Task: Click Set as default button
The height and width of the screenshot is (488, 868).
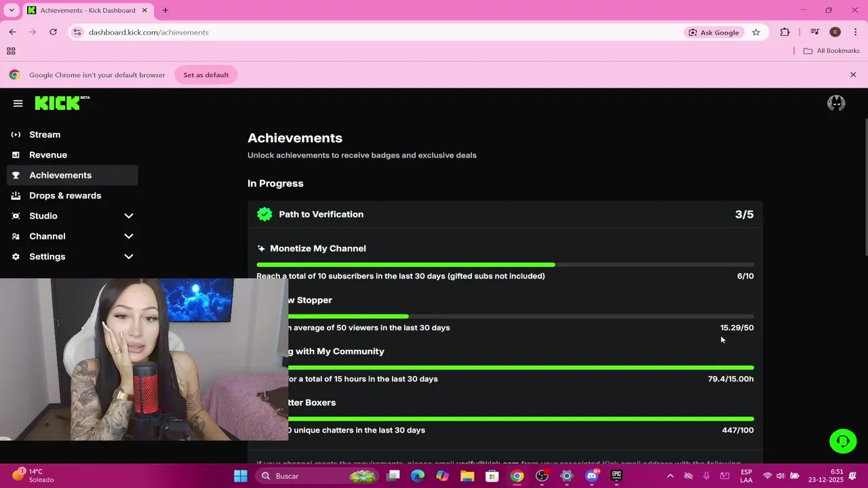Action: pyautogui.click(x=206, y=75)
